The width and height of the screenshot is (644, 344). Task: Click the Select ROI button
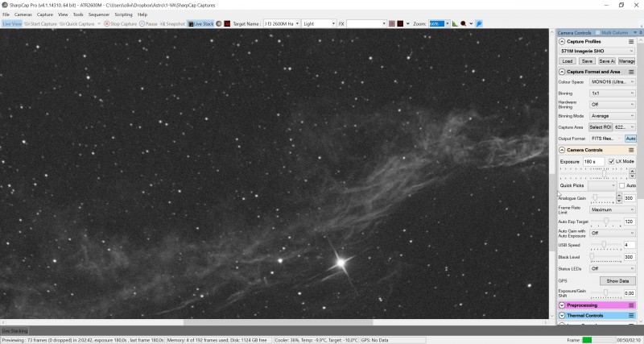click(x=601, y=127)
